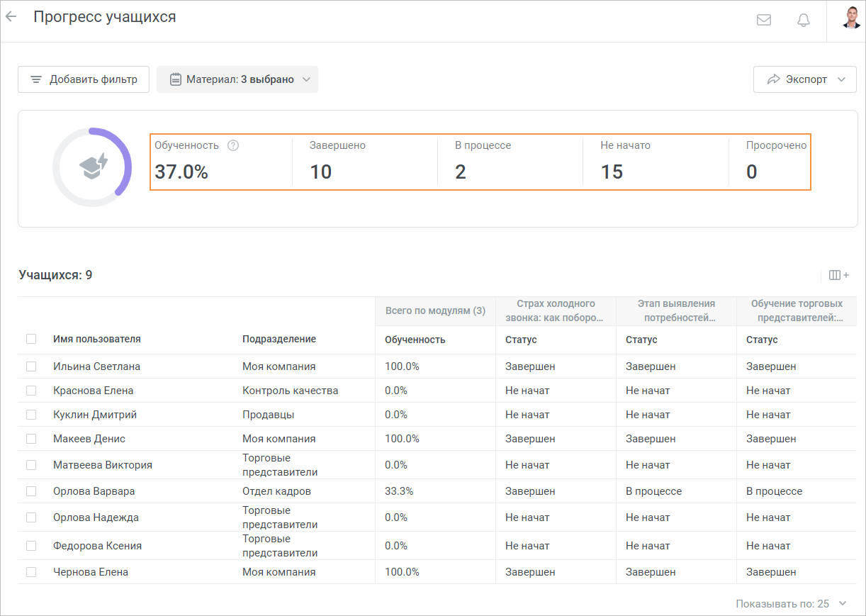This screenshot has width=866, height=616.
Task: Click the share arrow icon in Экспорт
Action: [x=773, y=79]
